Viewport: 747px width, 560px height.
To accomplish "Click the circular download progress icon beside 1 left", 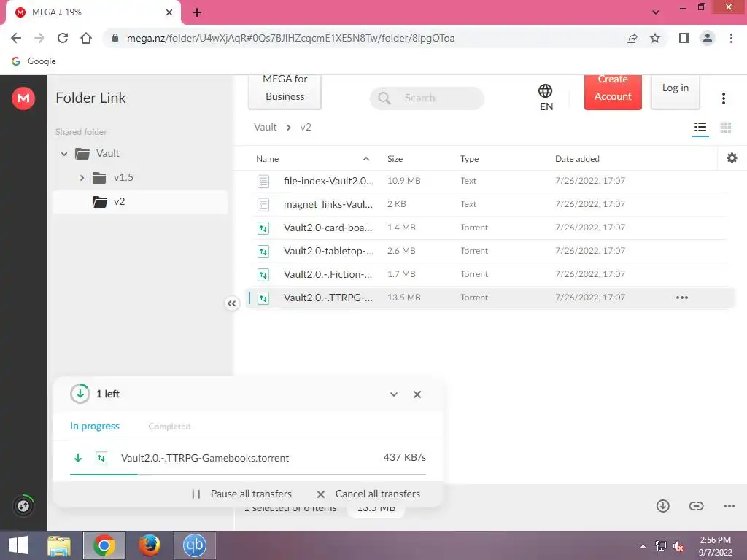I will coord(80,394).
